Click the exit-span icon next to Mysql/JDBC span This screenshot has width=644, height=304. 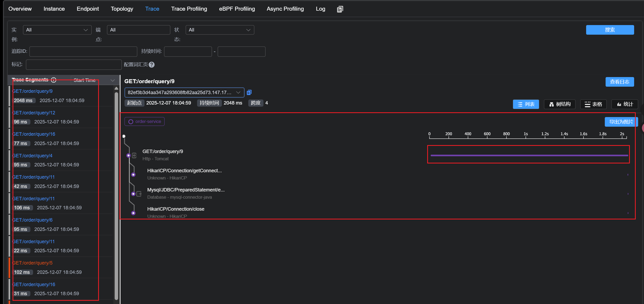point(139,194)
